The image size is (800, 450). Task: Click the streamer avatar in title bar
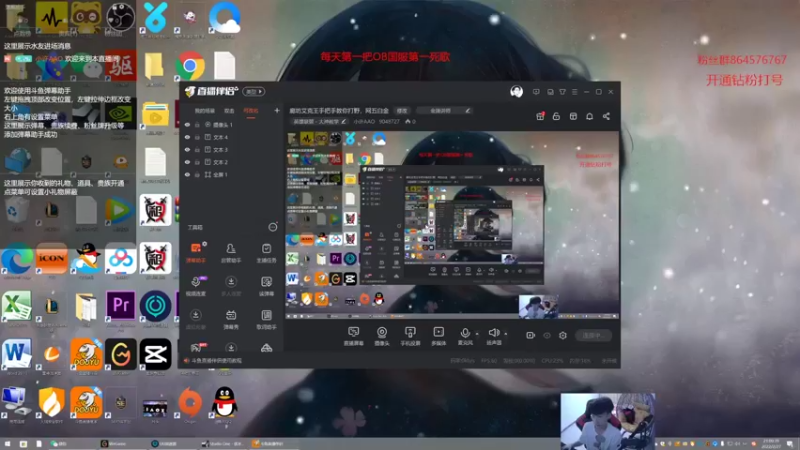[x=516, y=92]
